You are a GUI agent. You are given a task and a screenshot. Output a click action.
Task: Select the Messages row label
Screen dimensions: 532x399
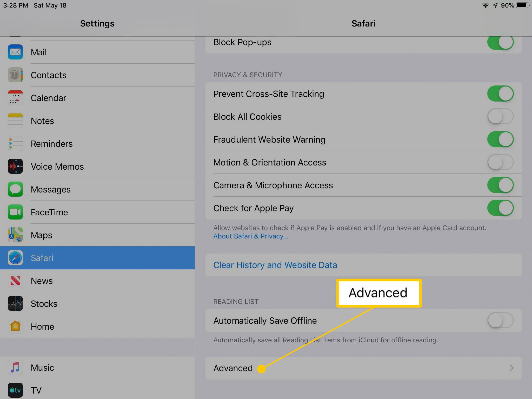tap(51, 190)
